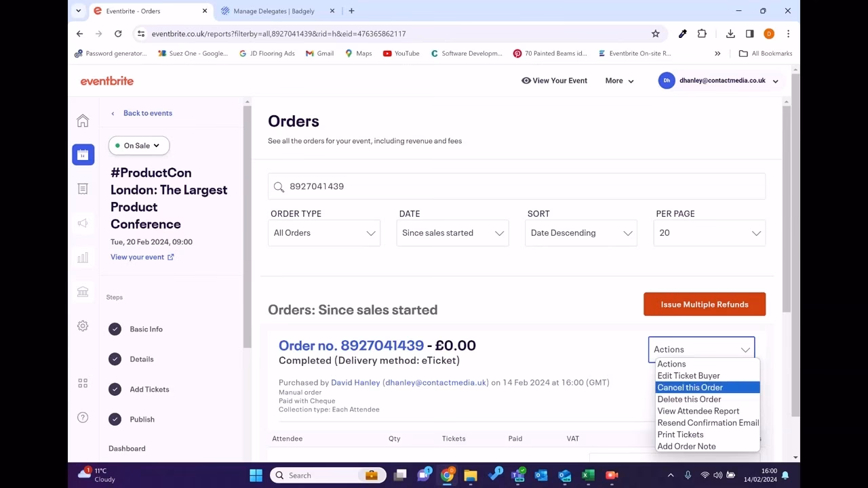Viewport: 868px width, 488px height.
Task: Expand the account menu for dhanley@contactmedia.co.uk
Action: click(x=775, y=81)
